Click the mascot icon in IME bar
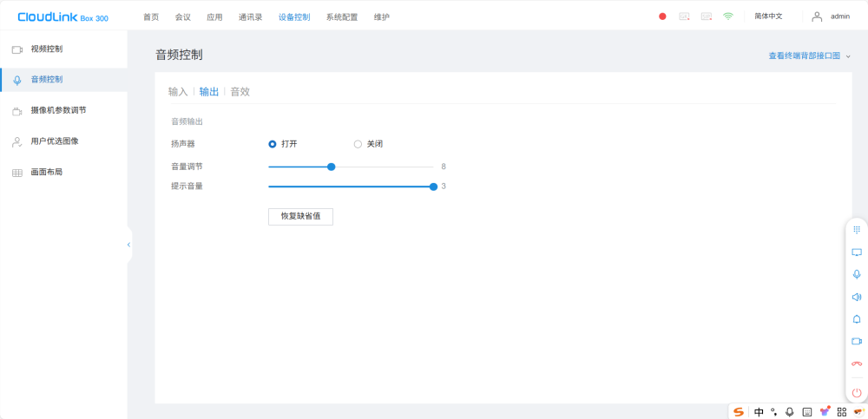 click(859, 411)
